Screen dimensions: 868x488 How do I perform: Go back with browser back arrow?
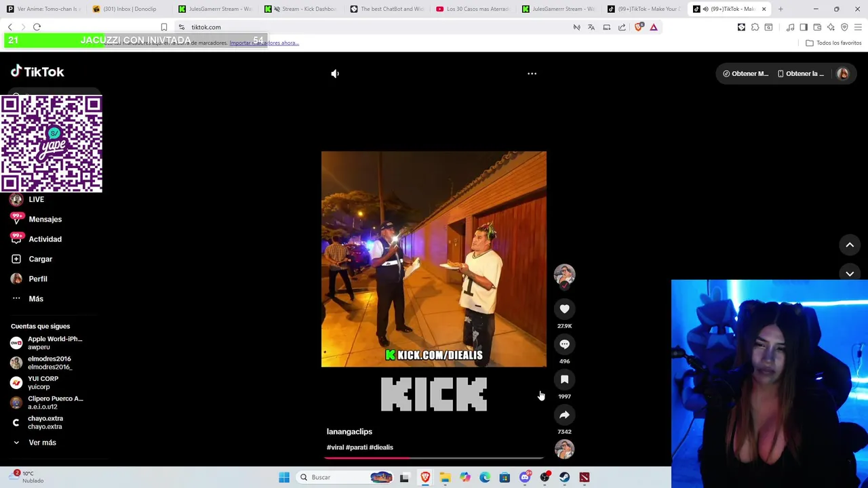tap(9, 27)
